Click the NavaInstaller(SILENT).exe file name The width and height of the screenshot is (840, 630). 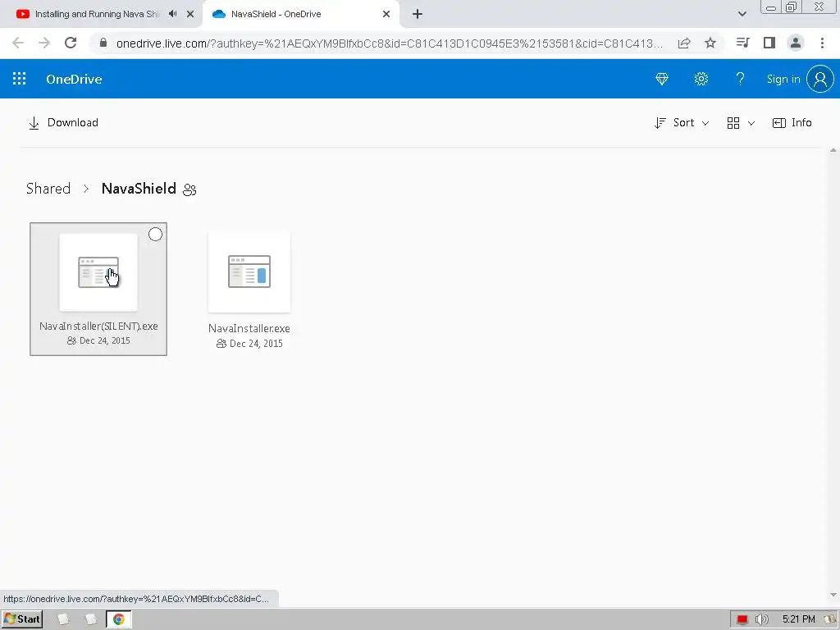pos(98,326)
